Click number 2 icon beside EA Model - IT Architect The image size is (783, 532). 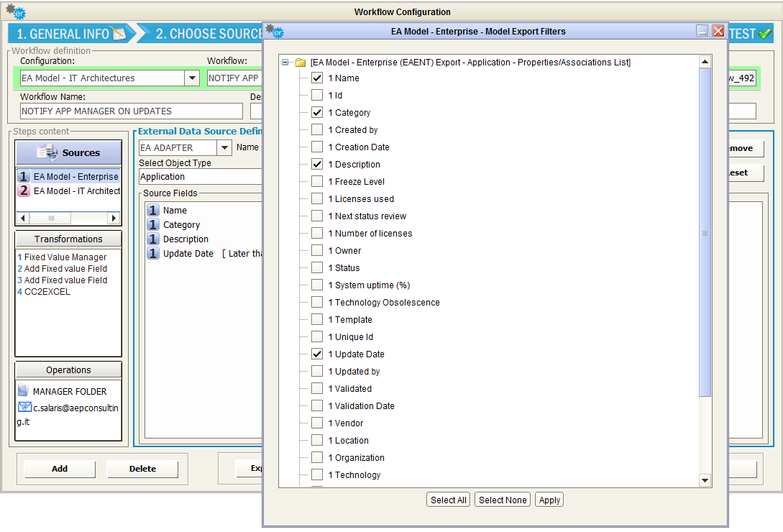24,191
